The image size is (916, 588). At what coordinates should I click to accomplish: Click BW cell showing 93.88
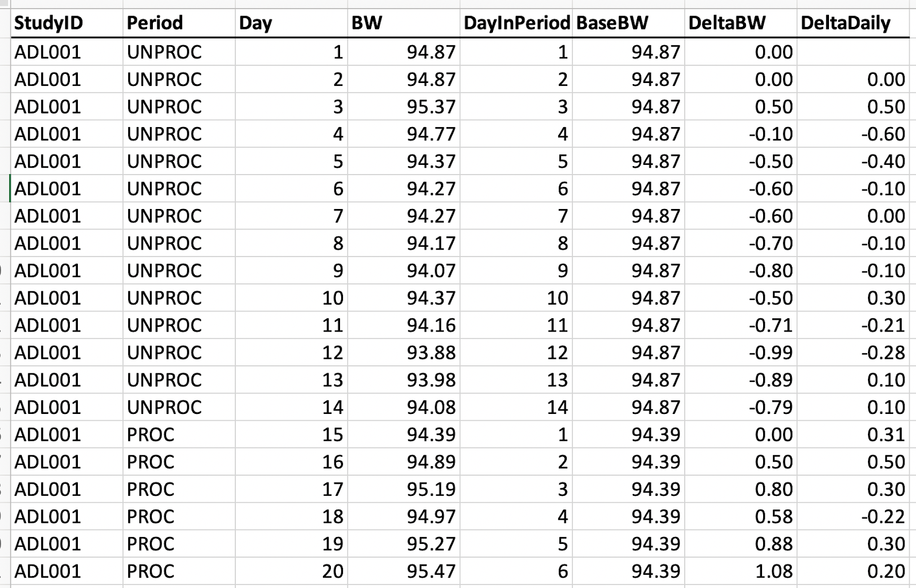tap(404, 353)
